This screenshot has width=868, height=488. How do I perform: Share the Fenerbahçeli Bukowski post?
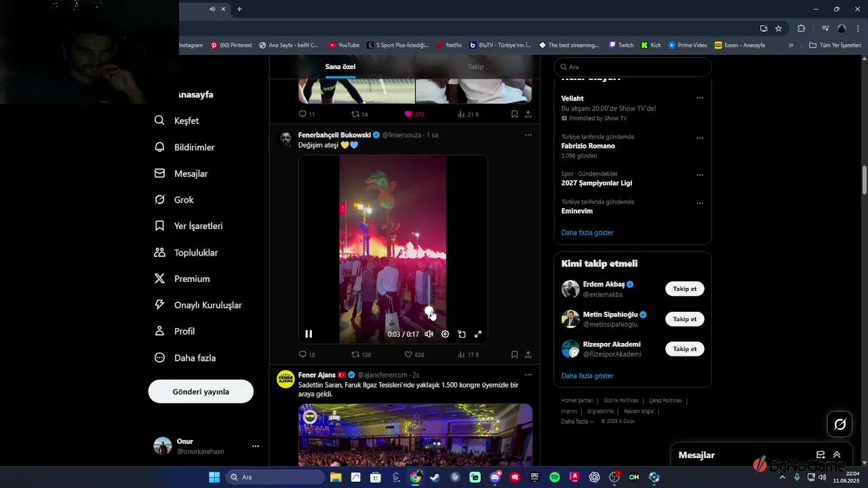(x=528, y=354)
